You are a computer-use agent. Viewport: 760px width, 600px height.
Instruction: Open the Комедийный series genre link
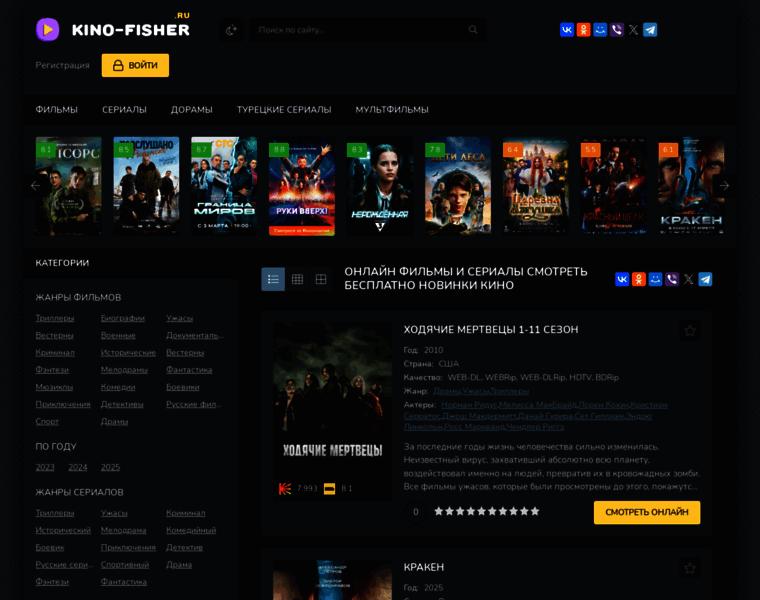click(x=191, y=530)
